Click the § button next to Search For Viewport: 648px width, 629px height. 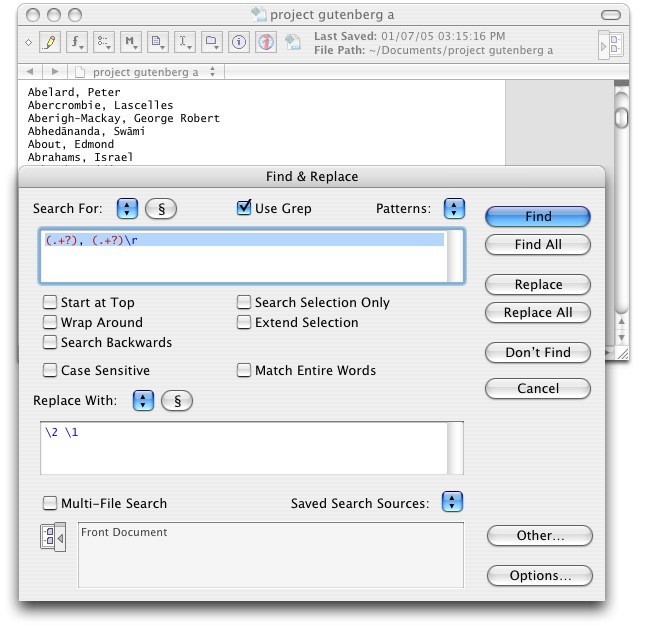[161, 209]
